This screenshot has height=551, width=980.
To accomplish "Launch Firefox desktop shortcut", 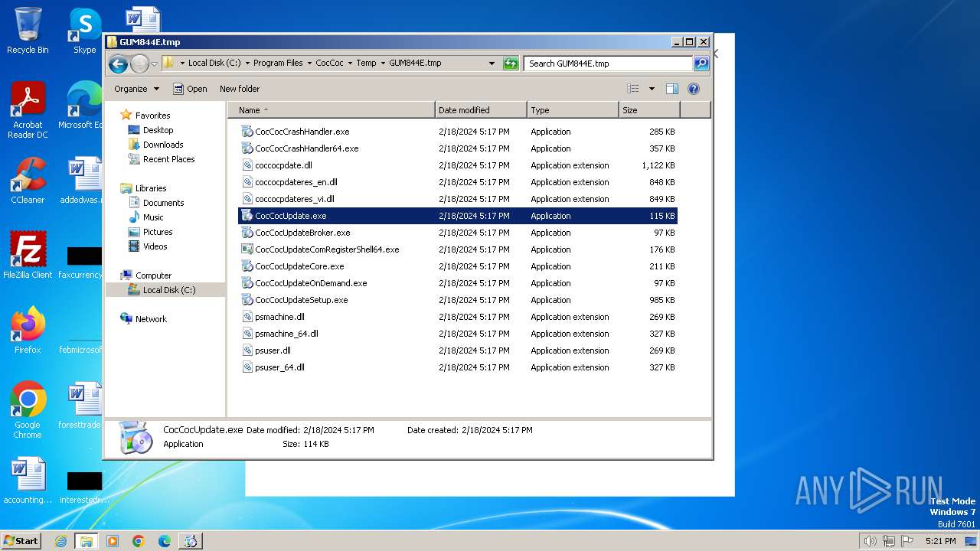I will [x=28, y=331].
